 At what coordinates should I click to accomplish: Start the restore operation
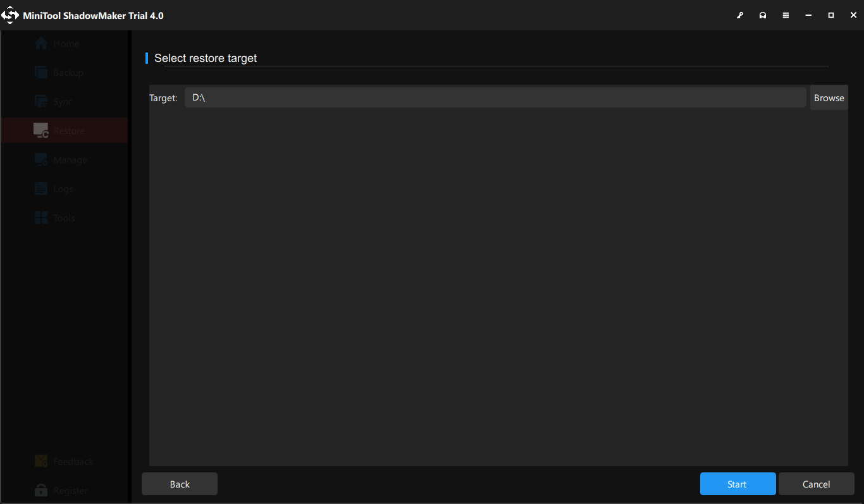point(737,484)
